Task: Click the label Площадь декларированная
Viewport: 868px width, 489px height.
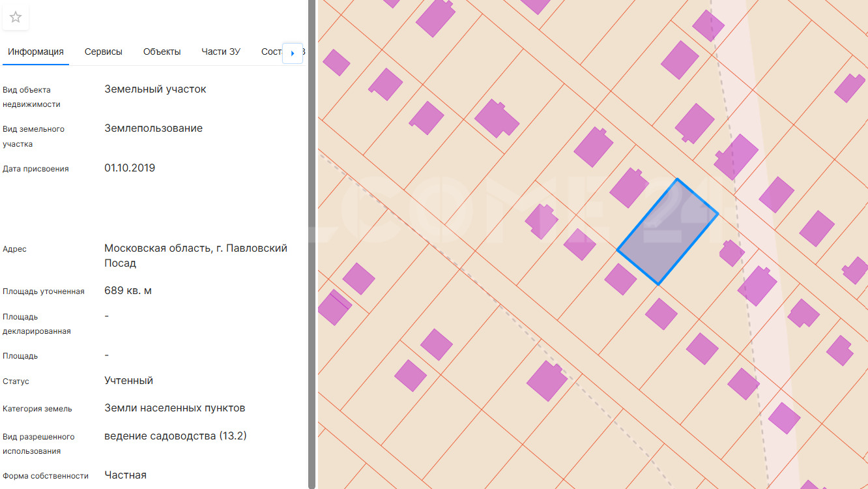Action: [36, 324]
